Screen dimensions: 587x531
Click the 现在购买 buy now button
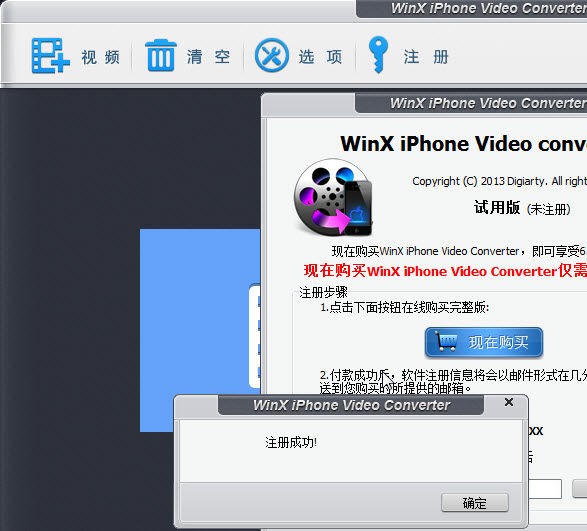484,342
